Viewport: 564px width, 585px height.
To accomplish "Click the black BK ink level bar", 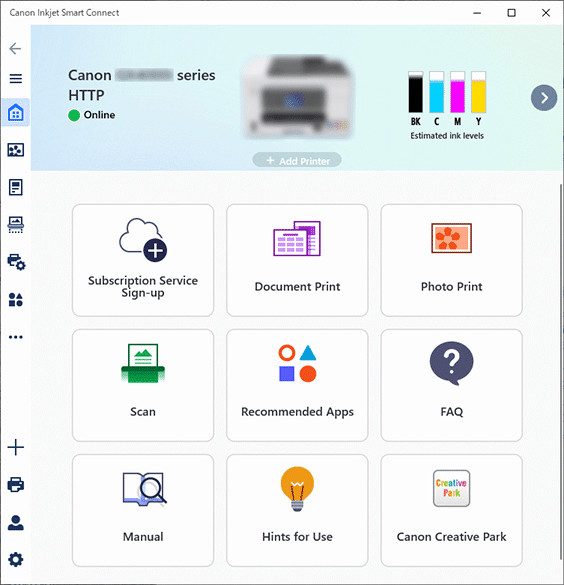I will (x=416, y=92).
